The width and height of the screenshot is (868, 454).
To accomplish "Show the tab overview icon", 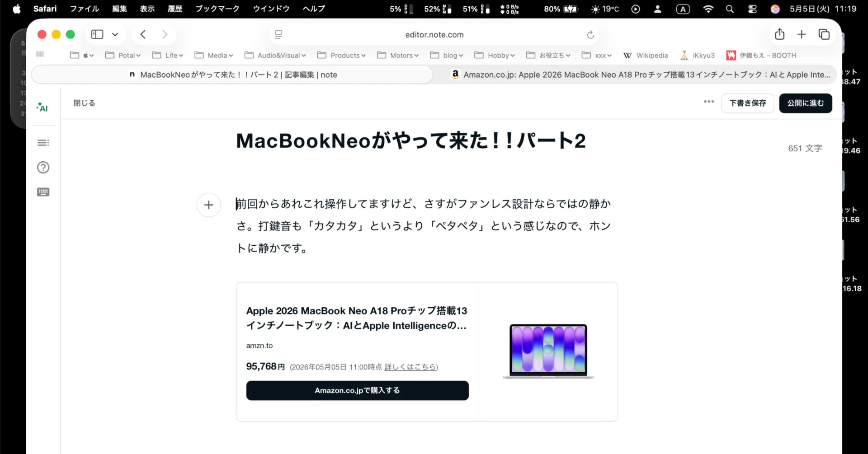I will [824, 34].
